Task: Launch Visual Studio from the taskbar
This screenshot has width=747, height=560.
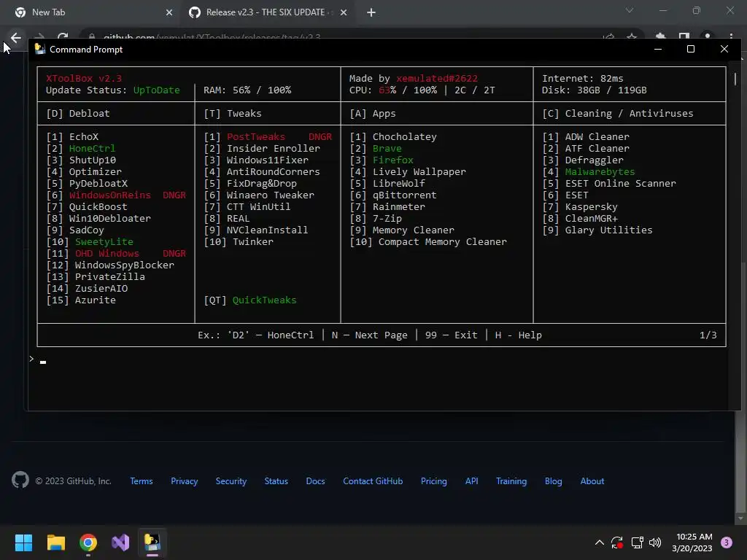Action: click(120, 542)
